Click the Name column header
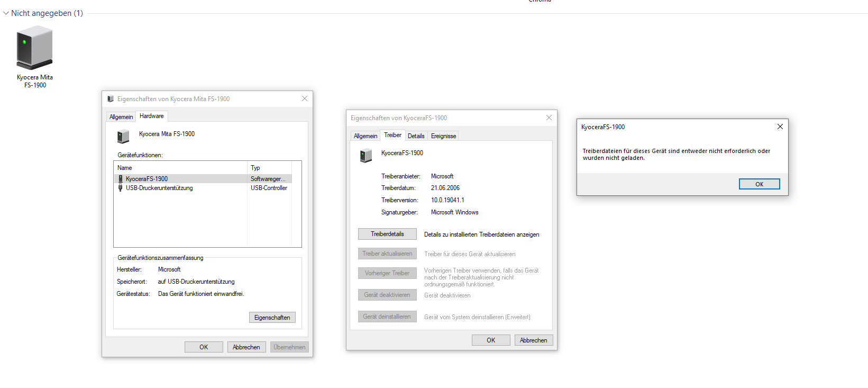This screenshot has width=868, height=388. (x=181, y=168)
